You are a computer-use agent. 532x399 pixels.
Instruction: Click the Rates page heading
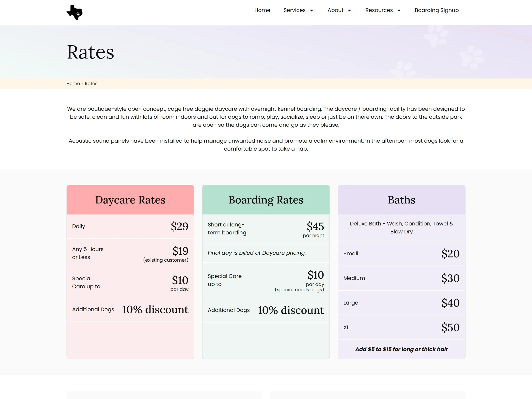click(x=90, y=52)
